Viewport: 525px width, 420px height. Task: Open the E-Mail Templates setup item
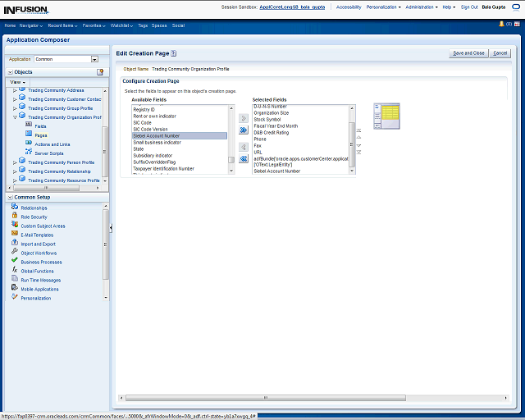pos(37,235)
